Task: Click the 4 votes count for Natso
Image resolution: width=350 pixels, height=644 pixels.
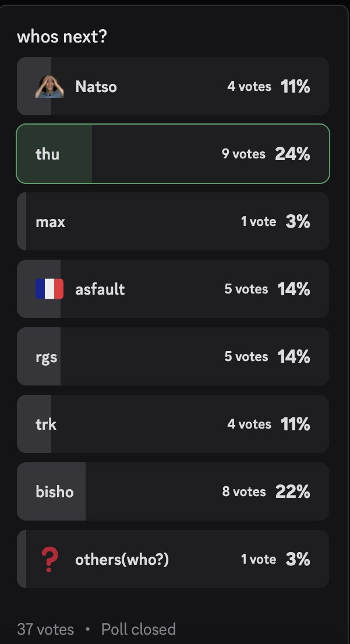Action: click(x=249, y=87)
